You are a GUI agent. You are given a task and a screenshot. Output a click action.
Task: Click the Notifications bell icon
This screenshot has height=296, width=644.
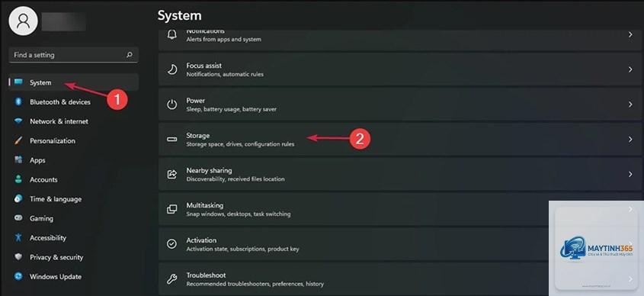tap(171, 35)
